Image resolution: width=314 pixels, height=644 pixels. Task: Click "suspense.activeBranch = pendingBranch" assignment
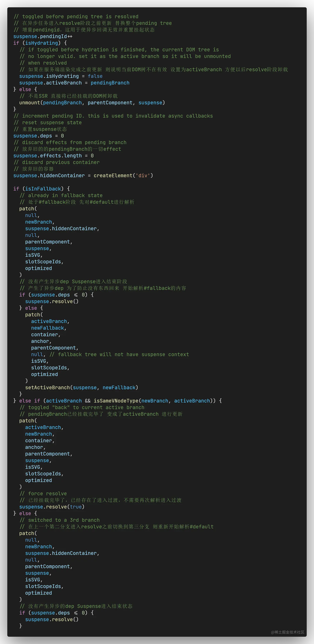pos(74,83)
